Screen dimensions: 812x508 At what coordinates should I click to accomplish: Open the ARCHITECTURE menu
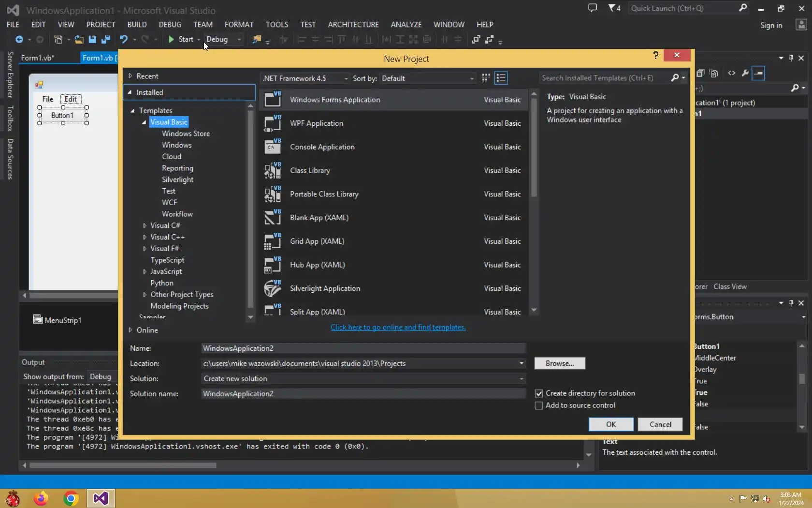(x=353, y=24)
